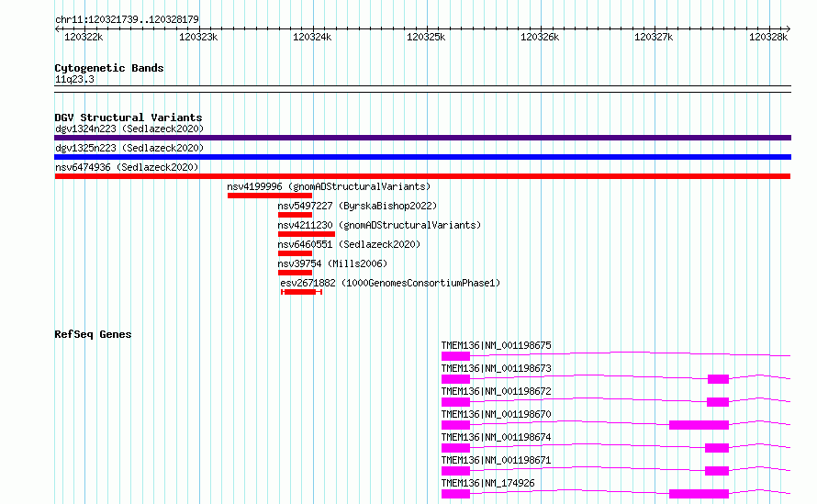Select the first exon of NM_001198671
The image size is (817, 504).
coord(455,471)
